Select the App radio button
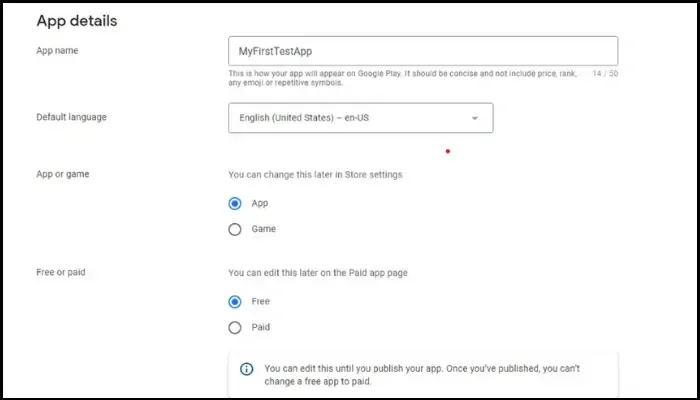Screen dimensions: 700x400 point(235,204)
